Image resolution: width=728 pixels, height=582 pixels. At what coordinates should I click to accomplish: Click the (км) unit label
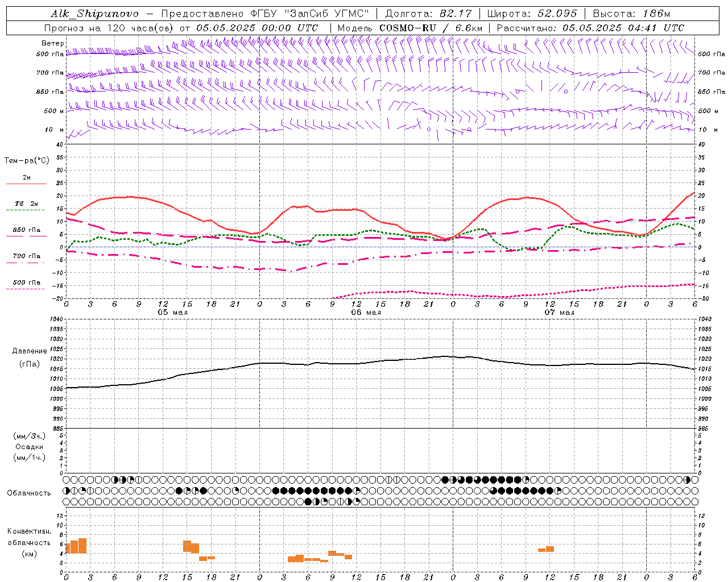pyautogui.click(x=30, y=554)
